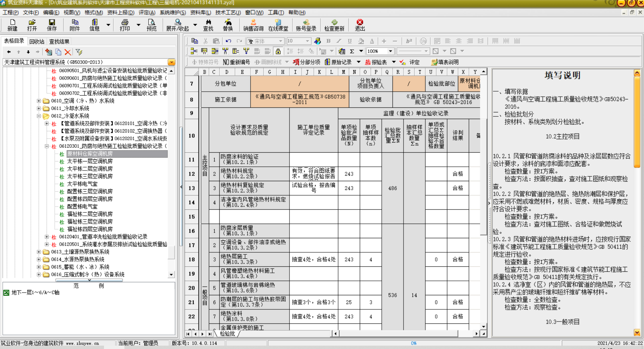The image size is (644, 349).
Task: Toggle checkbox for 地下一层1~6/A~C轴 example
Action: point(6,293)
